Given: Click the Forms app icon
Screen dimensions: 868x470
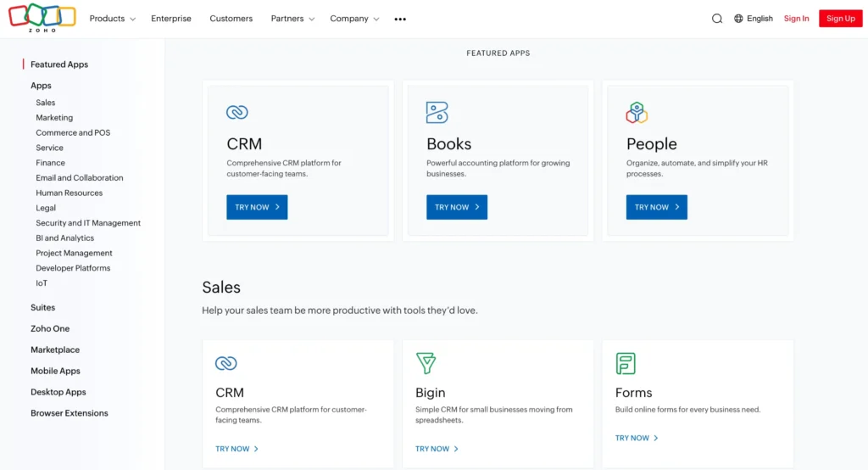Looking at the screenshot, I should click(x=626, y=364).
